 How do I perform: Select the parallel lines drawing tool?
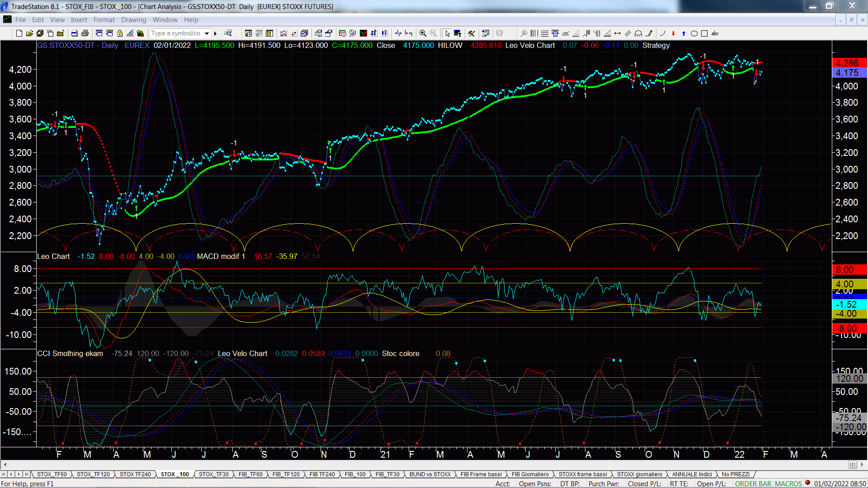click(628, 33)
